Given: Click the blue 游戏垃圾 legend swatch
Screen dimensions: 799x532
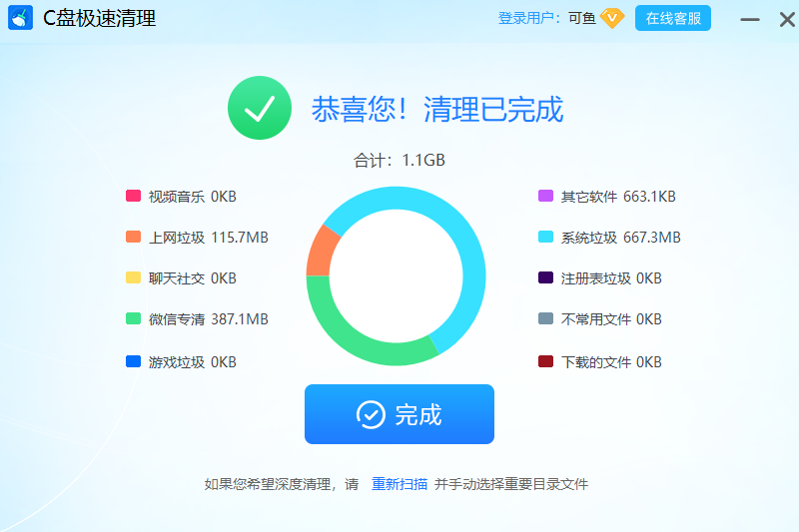Looking at the screenshot, I should 133,361.
